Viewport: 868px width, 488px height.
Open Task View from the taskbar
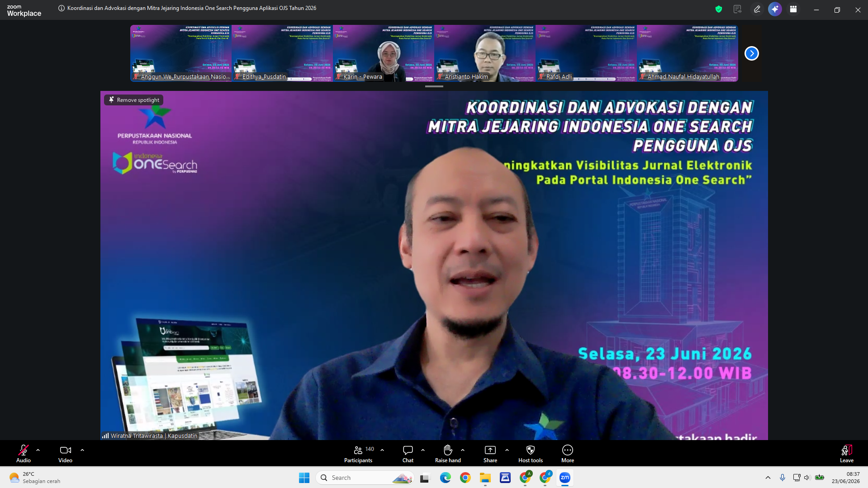coord(425,478)
